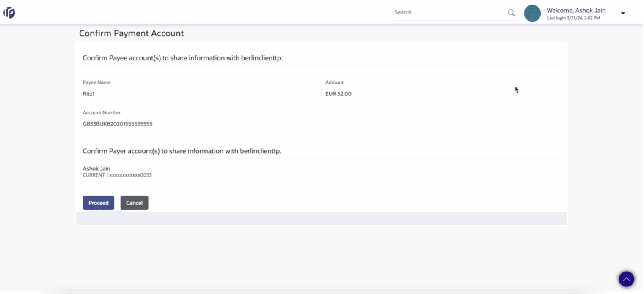
Task: Click the Account Number field label
Action: 102,113
